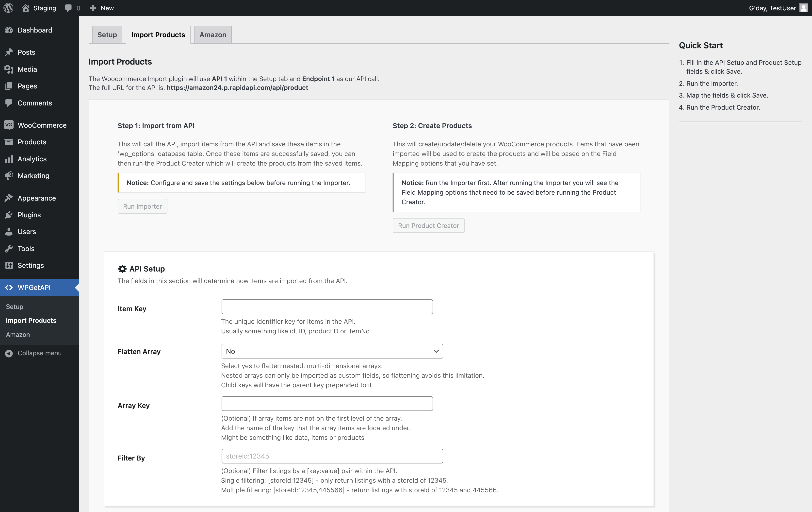The height and width of the screenshot is (512, 812).
Task: Click the Pages icon in sidebar
Action: pos(9,86)
